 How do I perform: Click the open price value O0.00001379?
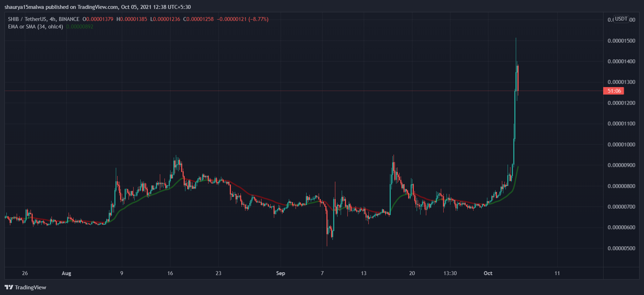coord(98,19)
